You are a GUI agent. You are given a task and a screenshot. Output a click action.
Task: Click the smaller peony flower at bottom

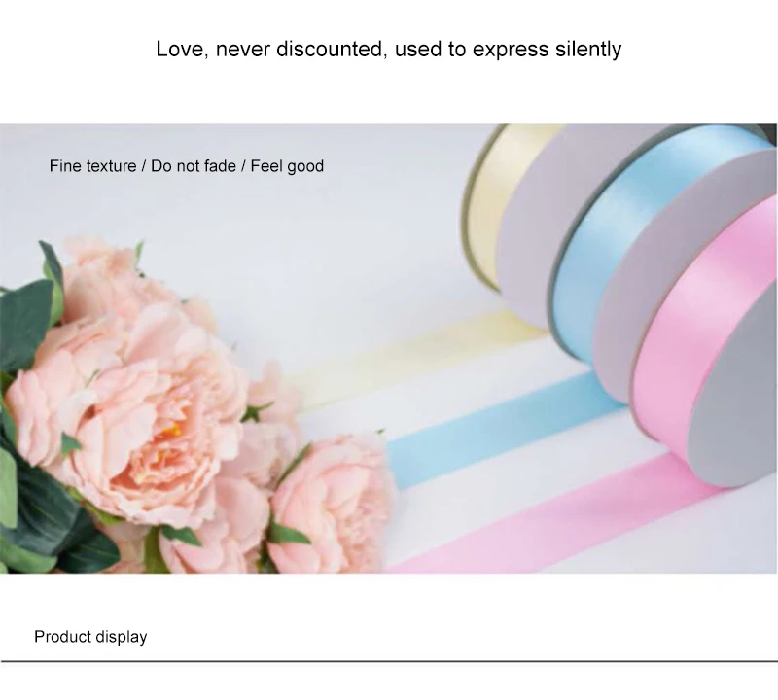(x=330, y=506)
